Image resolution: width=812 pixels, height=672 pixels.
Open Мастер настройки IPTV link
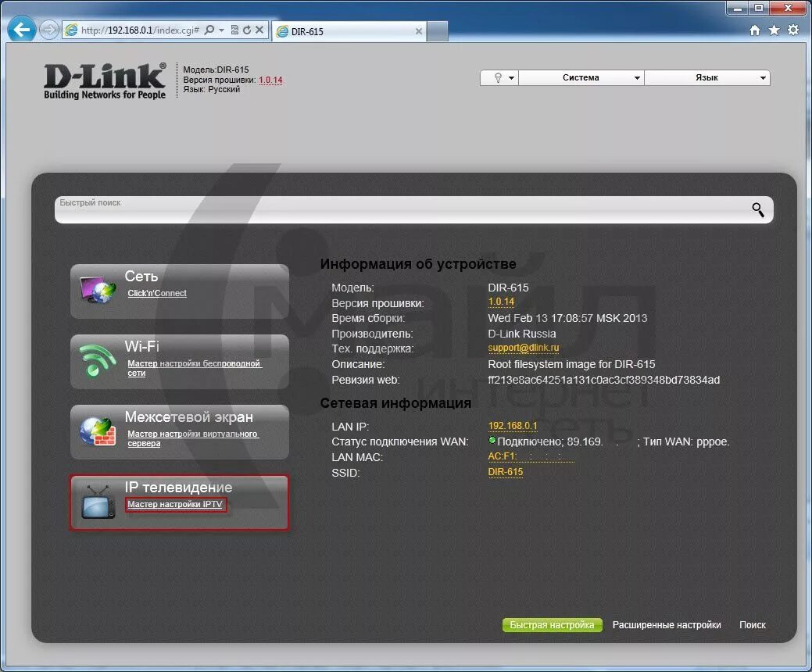click(175, 504)
